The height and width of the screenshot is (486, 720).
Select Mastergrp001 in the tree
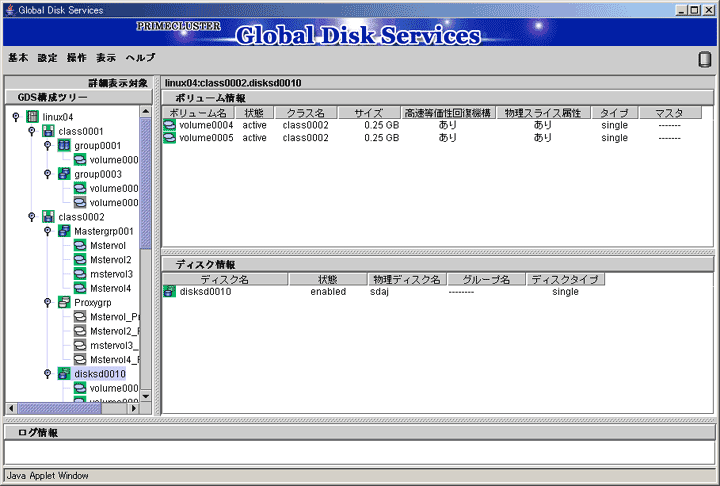(x=104, y=231)
